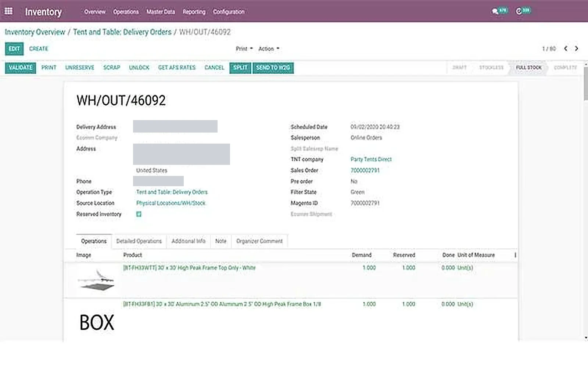Viewport: 588px width, 365px height.
Task: Select the Operations tab under the form
Action: [94, 241]
